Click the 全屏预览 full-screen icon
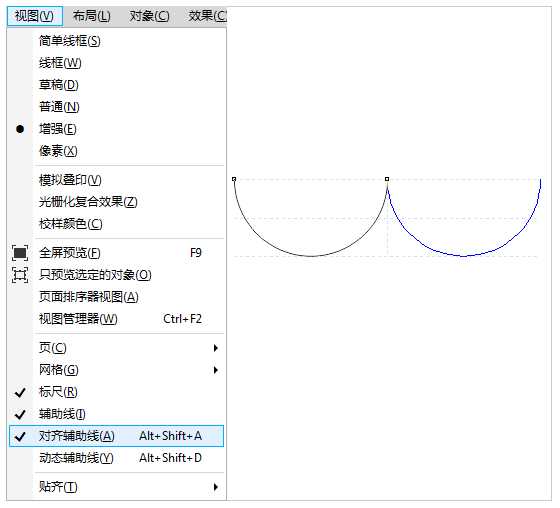This screenshot has width=560, height=508. point(20,253)
